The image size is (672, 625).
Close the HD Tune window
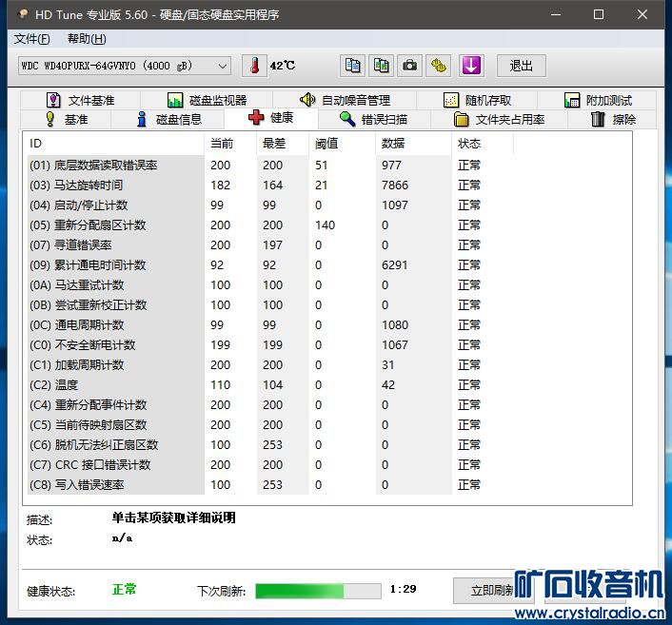click(x=642, y=14)
